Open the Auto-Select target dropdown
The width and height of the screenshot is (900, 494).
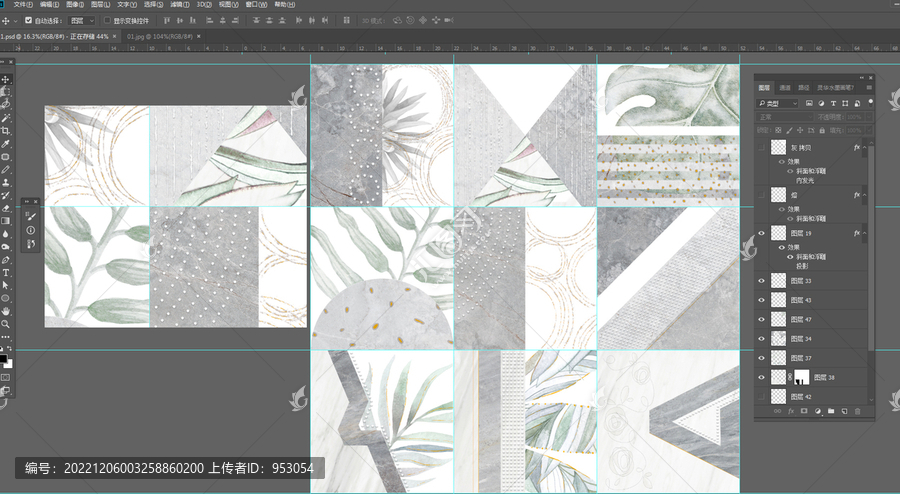click(x=82, y=21)
